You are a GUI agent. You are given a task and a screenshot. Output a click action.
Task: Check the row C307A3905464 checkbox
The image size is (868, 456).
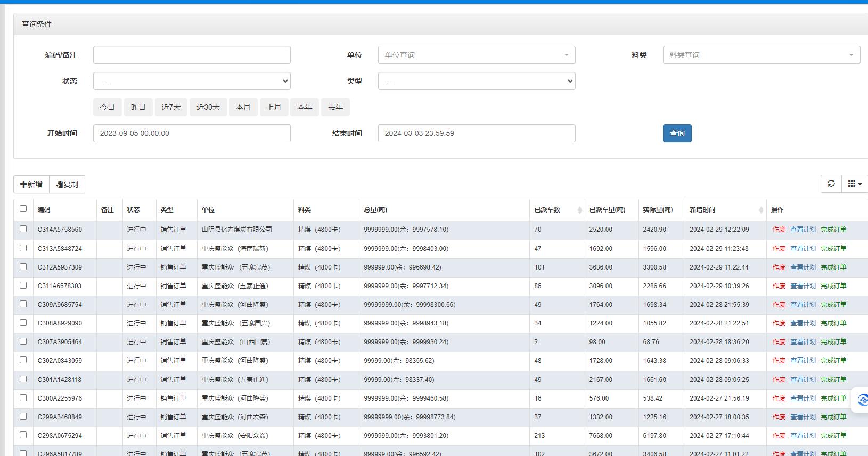point(23,341)
